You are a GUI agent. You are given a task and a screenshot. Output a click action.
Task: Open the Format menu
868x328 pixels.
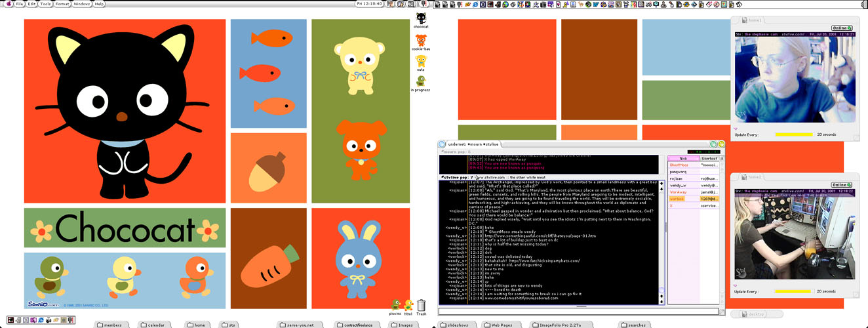pos(62,4)
